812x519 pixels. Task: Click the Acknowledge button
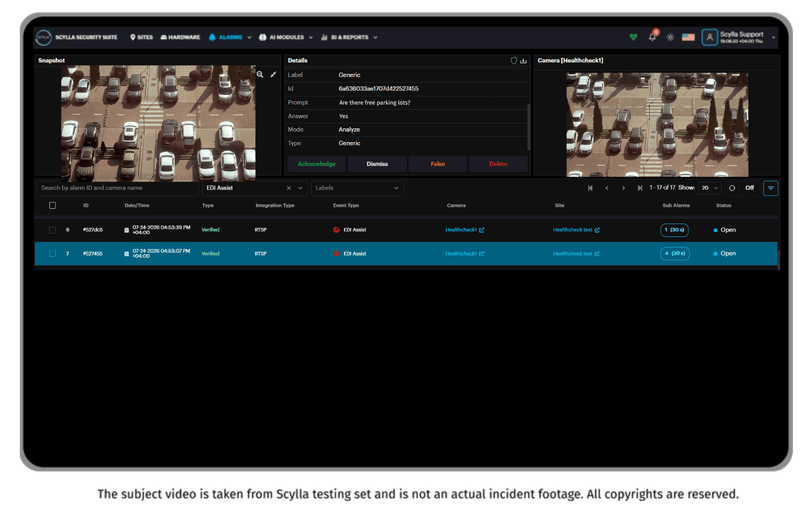tap(316, 164)
